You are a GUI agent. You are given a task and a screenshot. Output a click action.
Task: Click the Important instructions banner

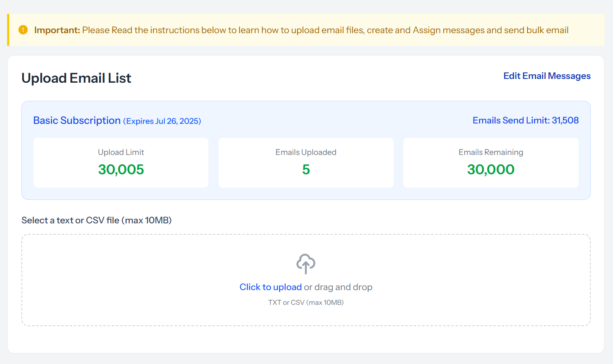[306, 30]
